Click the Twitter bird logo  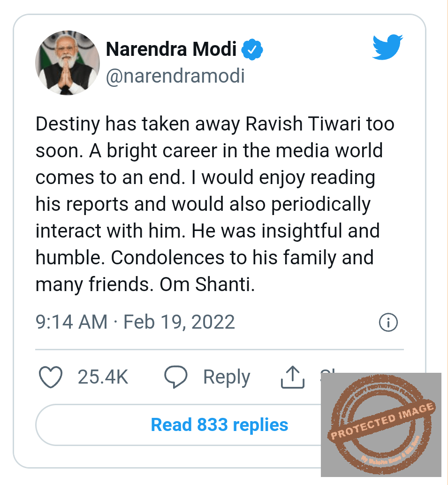[387, 47]
